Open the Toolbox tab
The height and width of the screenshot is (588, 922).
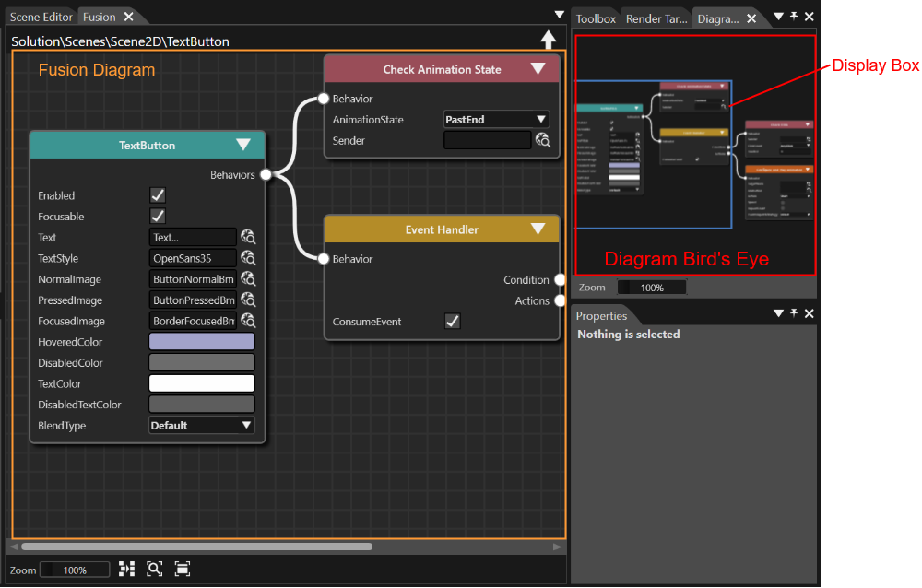596,18
